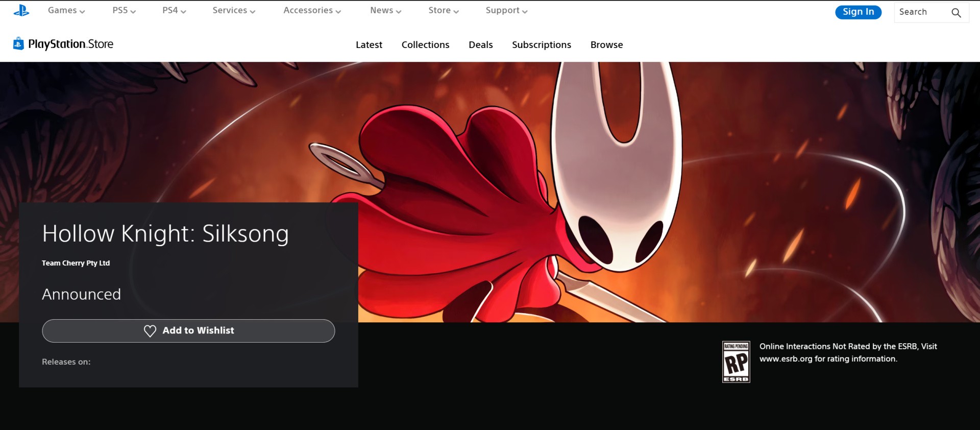The width and height of the screenshot is (980, 430).
Task: Select the Browse tab
Action: [606, 45]
